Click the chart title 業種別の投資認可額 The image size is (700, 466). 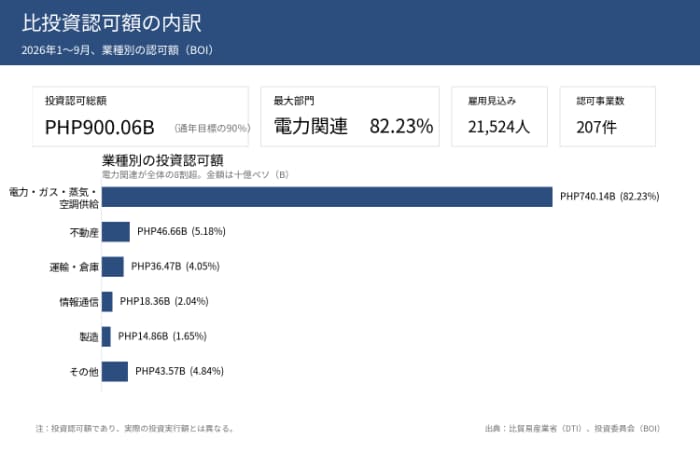coord(162,160)
